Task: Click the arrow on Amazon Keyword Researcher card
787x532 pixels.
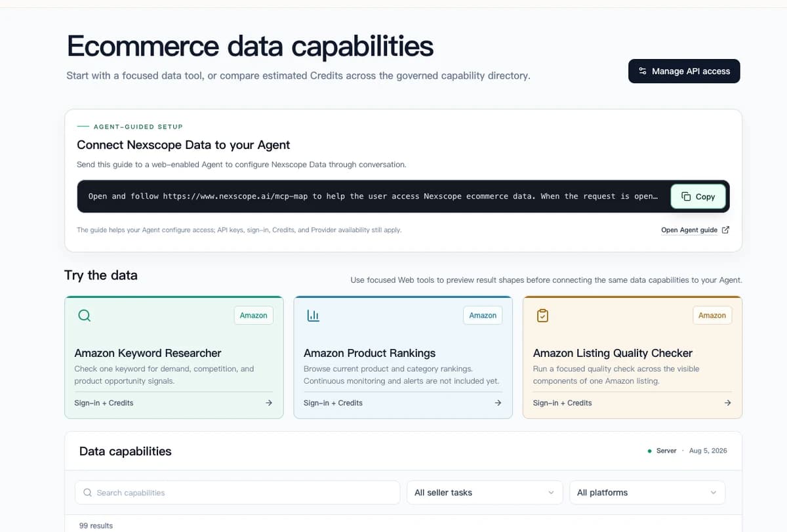Action: click(269, 403)
